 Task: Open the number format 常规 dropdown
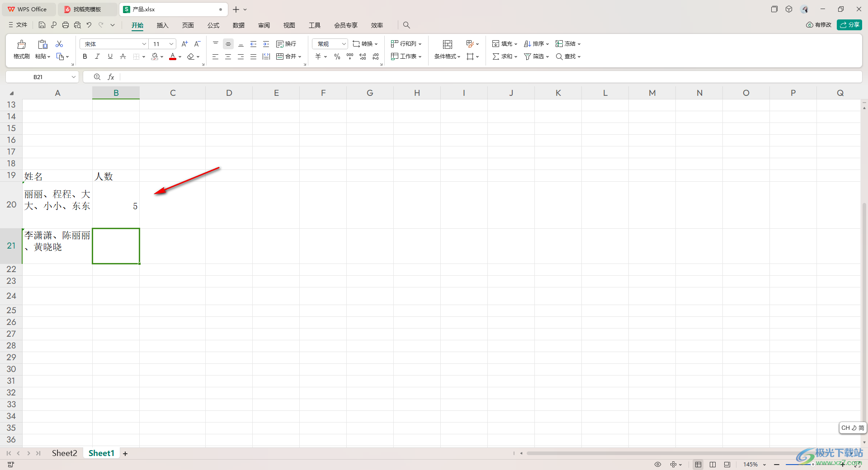point(344,44)
